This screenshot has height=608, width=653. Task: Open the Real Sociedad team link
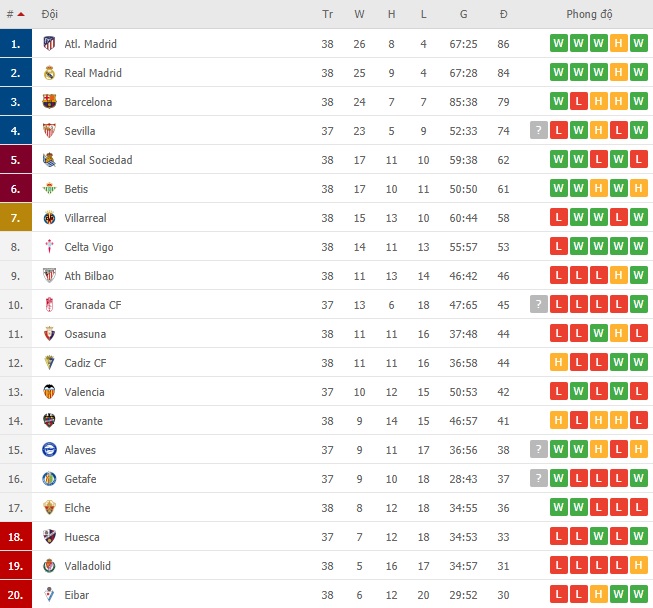tap(98, 160)
